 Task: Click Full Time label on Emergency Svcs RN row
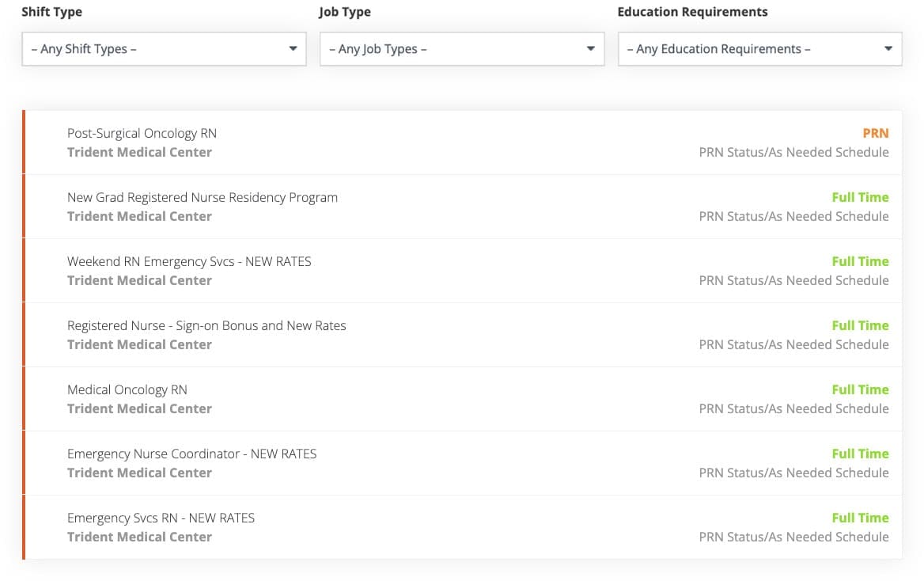[861, 518]
